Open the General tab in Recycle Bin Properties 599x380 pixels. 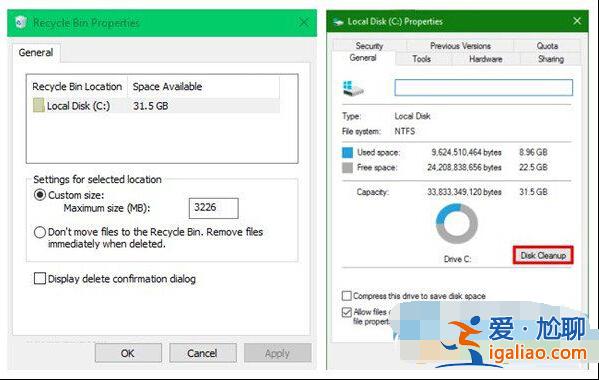tap(36, 52)
